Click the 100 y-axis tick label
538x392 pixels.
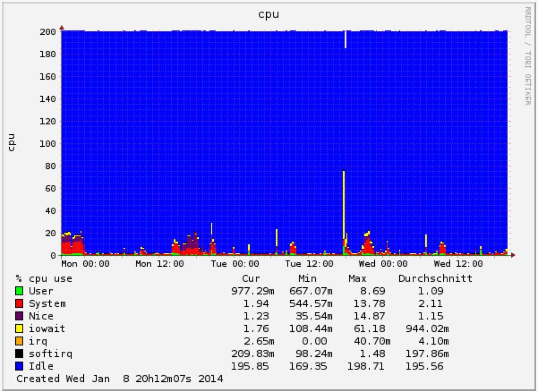click(47, 144)
